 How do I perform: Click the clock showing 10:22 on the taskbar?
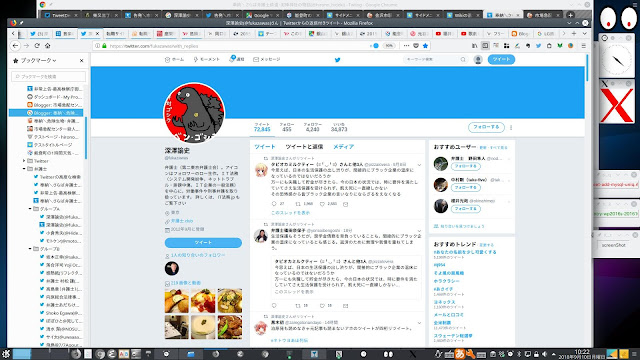point(582,352)
